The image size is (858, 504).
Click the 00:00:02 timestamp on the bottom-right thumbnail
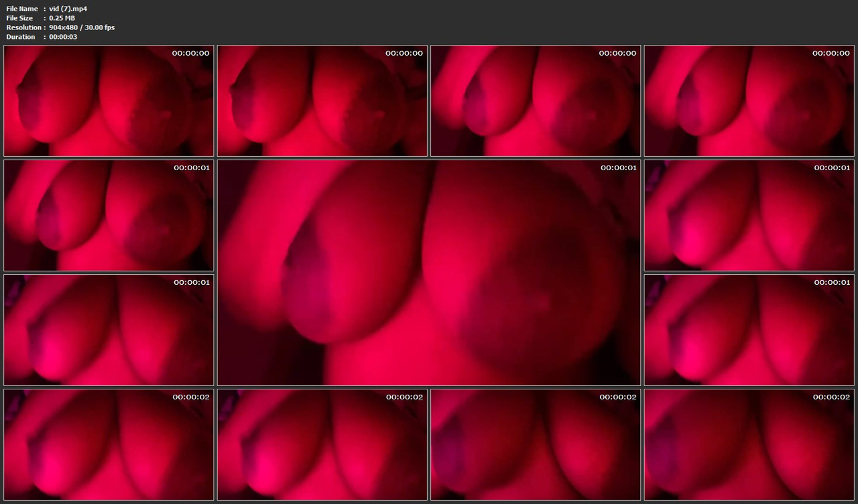pos(831,397)
